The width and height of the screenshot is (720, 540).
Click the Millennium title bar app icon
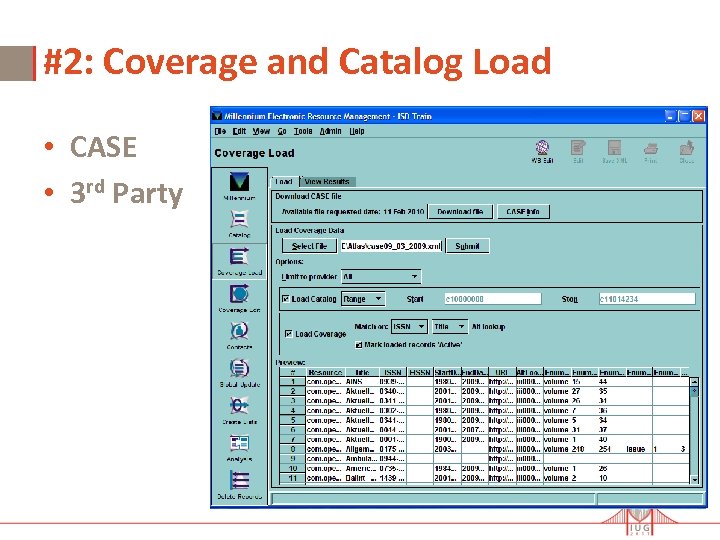[217, 116]
